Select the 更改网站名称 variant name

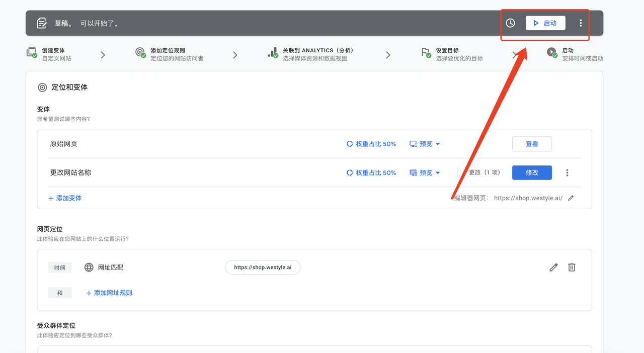point(70,172)
